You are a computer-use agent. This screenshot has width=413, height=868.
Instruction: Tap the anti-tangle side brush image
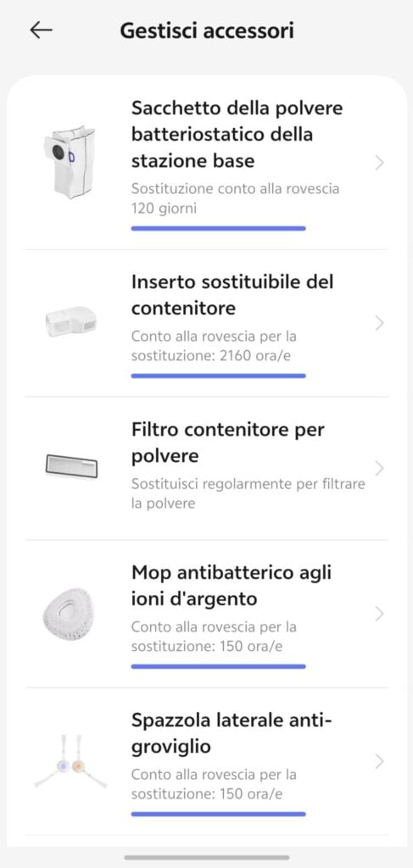pyautogui.click(x=70, y=762)
